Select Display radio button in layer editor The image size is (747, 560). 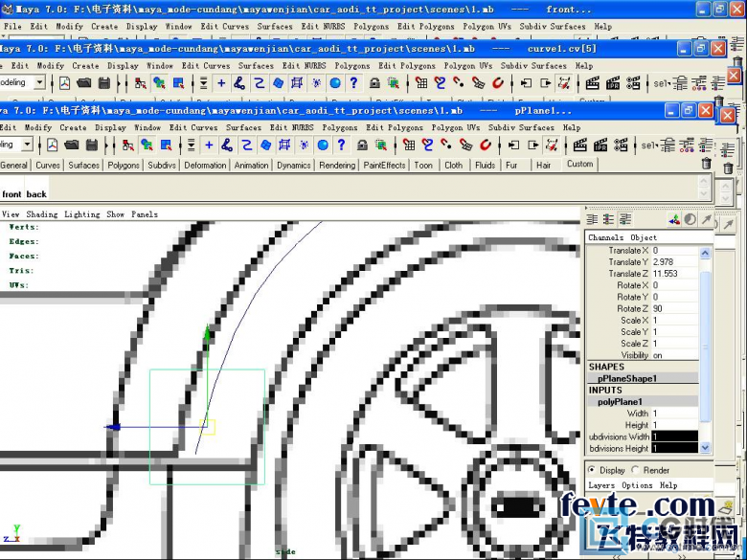pyautogui.click(x=592, y=469)
